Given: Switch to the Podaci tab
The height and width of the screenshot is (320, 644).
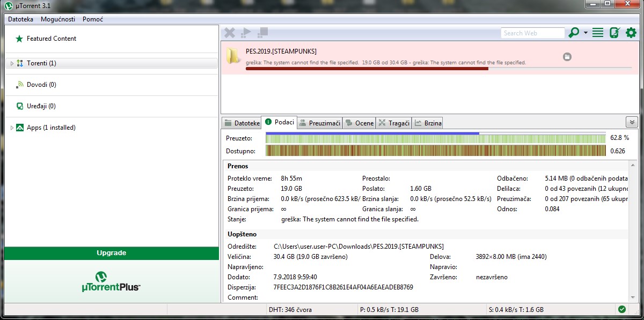Looking at the screenshot, I should [279, 122].
